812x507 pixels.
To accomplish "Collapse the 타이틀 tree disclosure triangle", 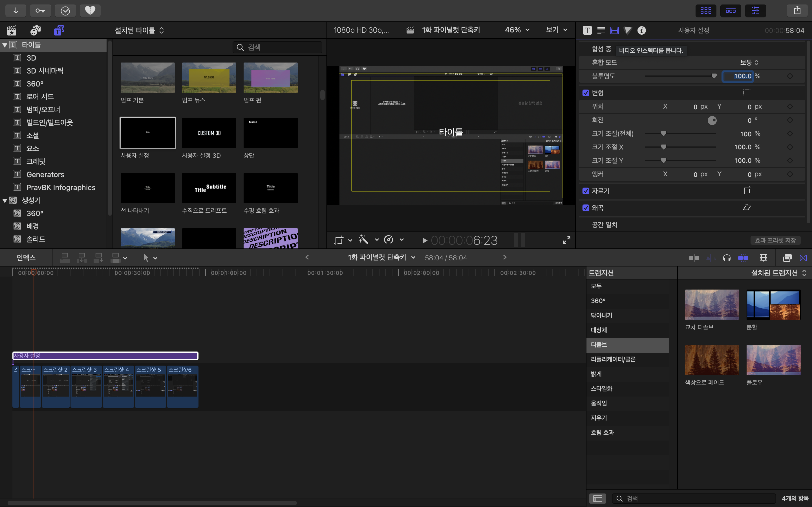I will pos(5,45).
